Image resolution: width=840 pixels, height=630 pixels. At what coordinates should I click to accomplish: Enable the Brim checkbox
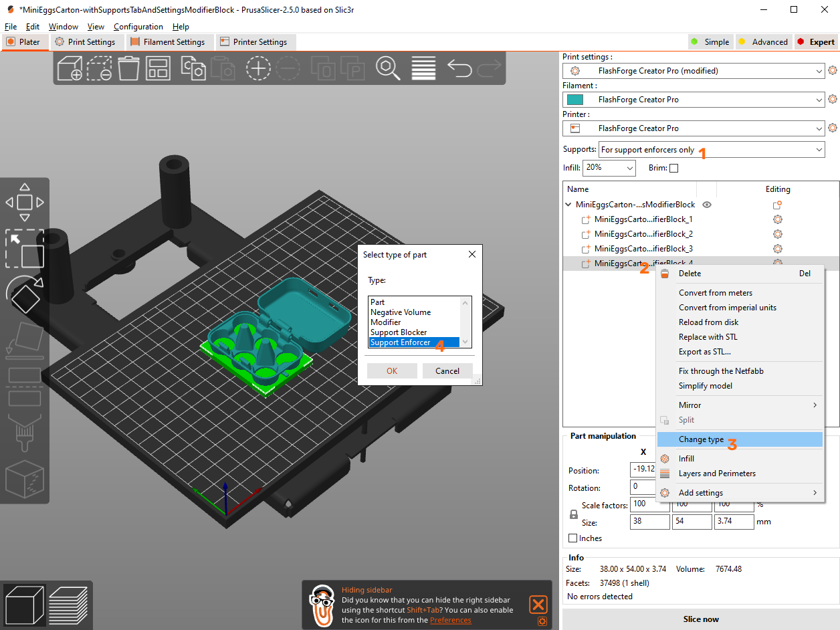(x=673, y=168)
